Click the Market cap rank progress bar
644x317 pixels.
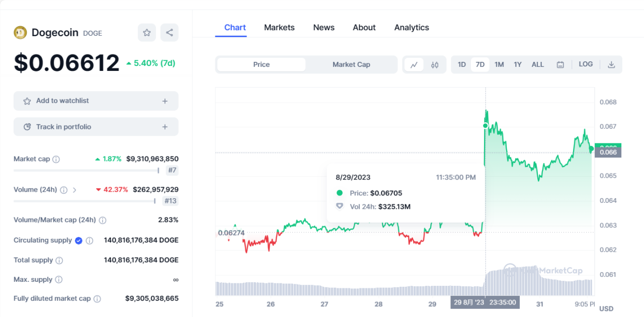87,171
